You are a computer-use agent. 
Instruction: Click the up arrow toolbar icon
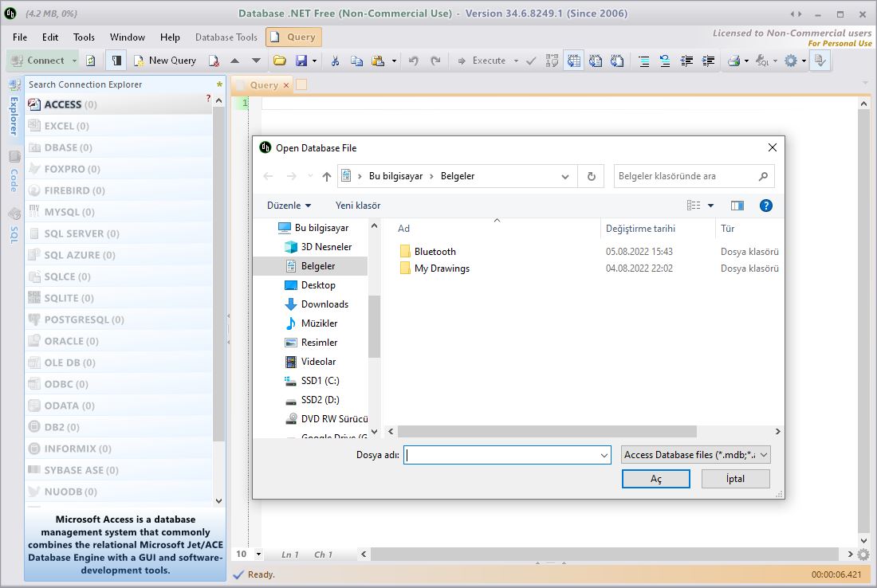(235, 61)
